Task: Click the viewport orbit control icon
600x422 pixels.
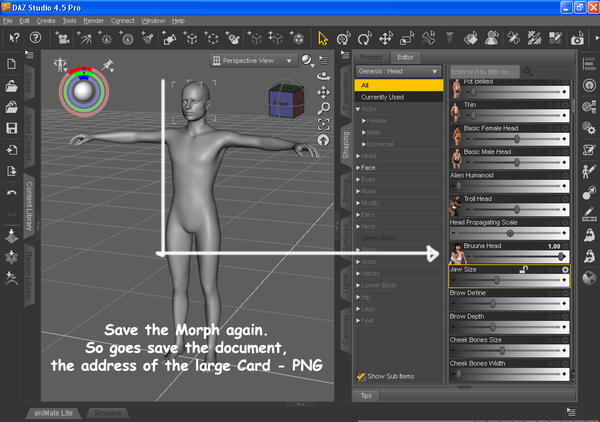Action: pos(324,75)
